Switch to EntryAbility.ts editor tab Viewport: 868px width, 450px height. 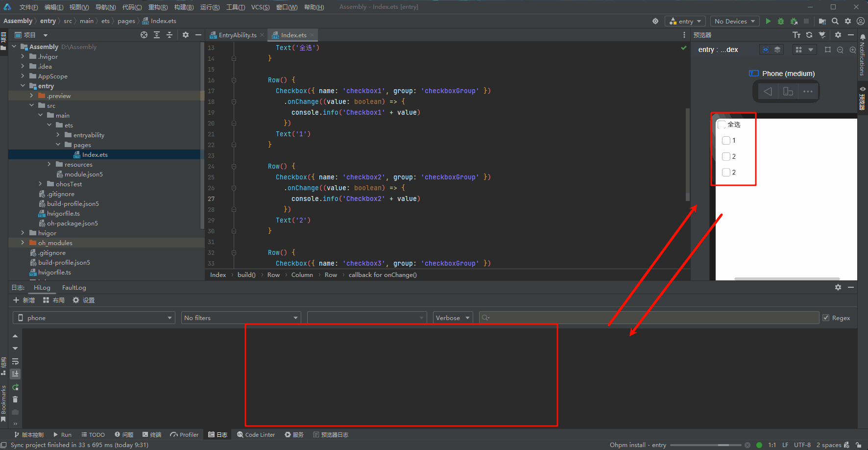pyautogui.click(x=237, y=35)
